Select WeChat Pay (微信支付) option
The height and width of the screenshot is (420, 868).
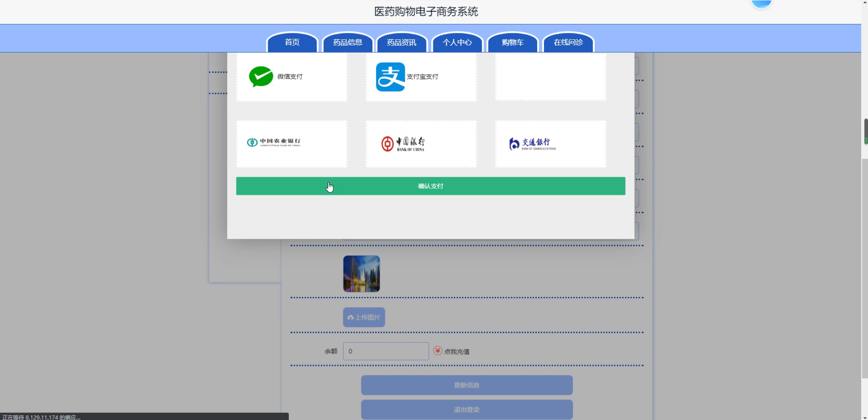(291, 77)
